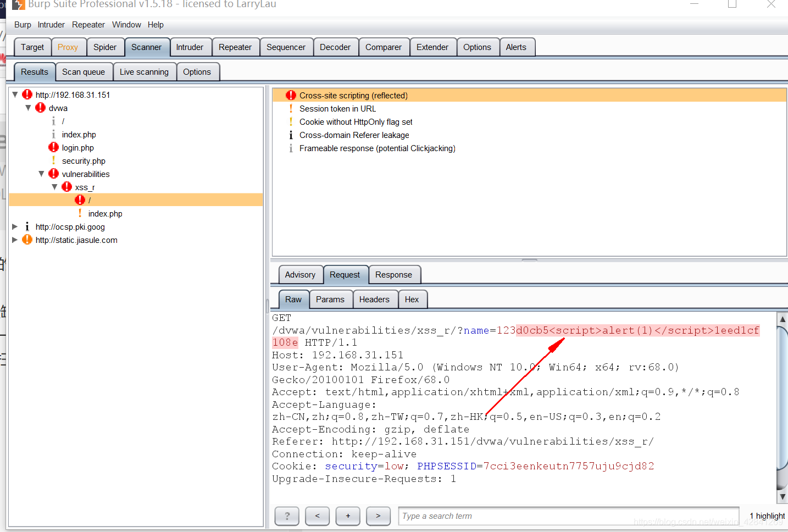Go to next search match with > button
Viewport: 788px width, 532px height.
(378, 516)
